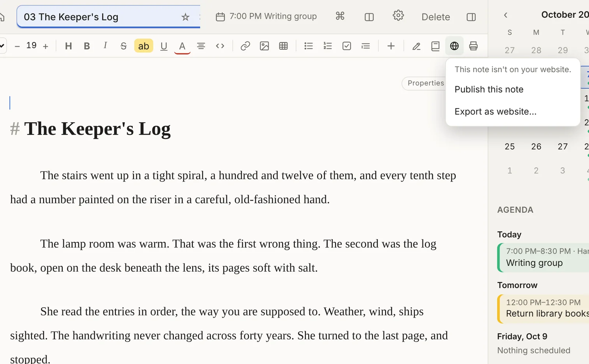Open the book reading view icon

435,46
